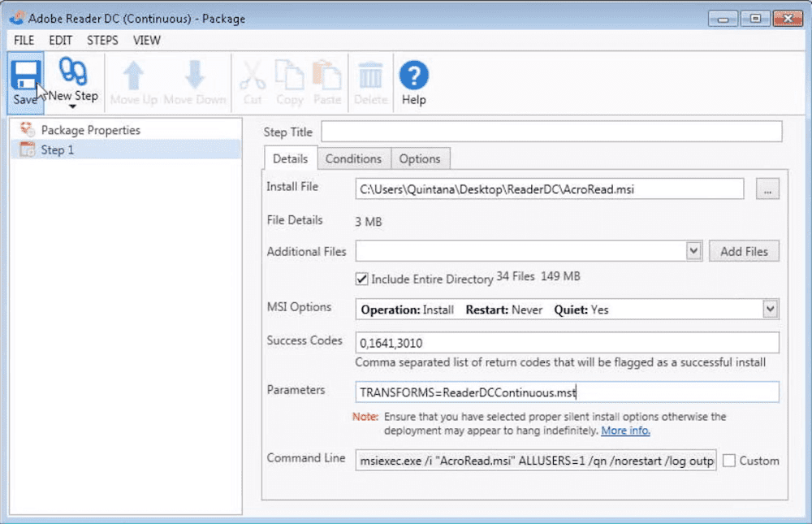Click the Cut scissors icon

pos(253,76)
